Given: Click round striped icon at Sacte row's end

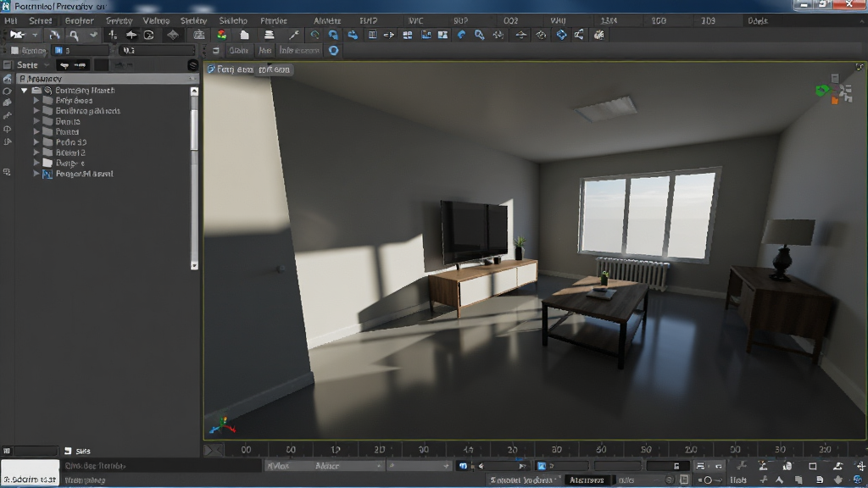Looking at the screenshot, I should pos(192,65).
